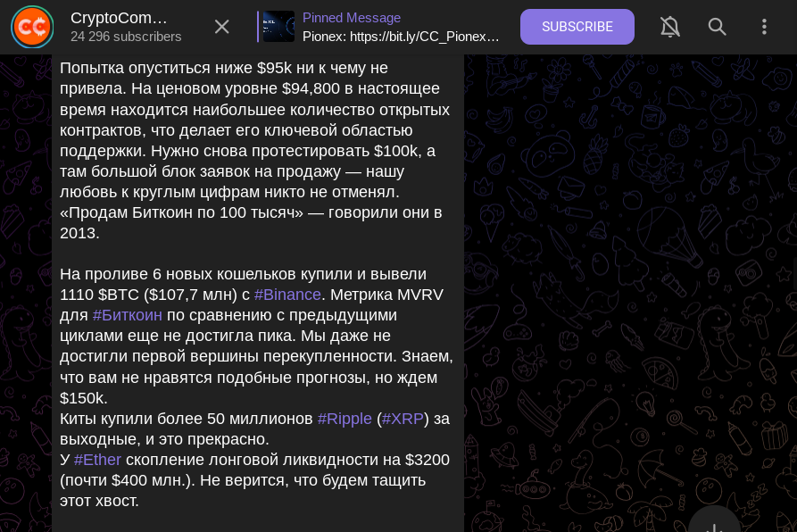Screen dimensions: 797x532
Task: Click the #Ripple hashtag
Action: [345, 419]
